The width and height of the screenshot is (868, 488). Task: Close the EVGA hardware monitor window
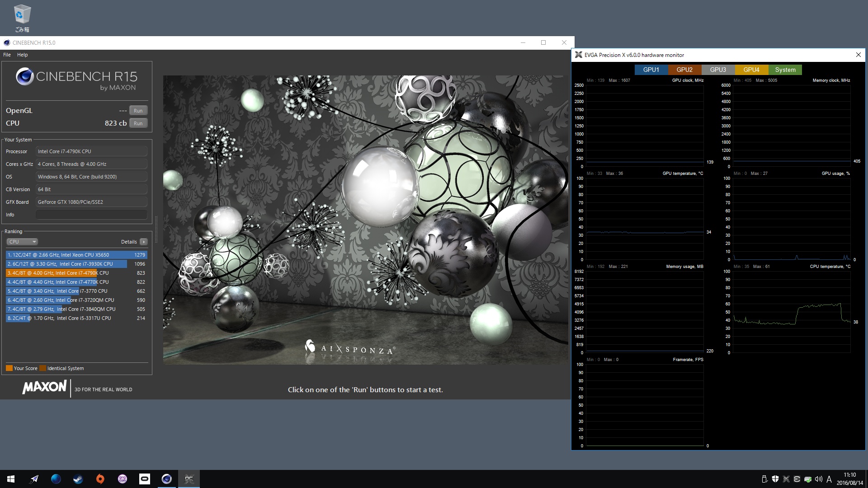coord(858,55)
